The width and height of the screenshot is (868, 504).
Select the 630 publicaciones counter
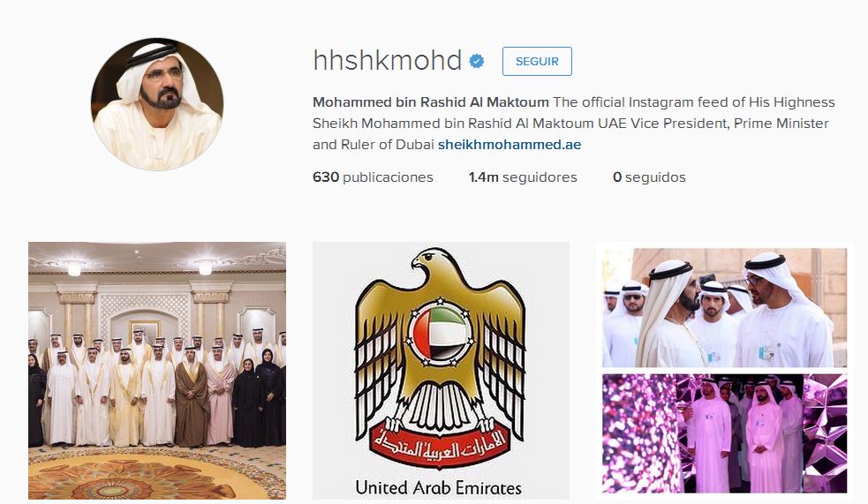(373, 177)
